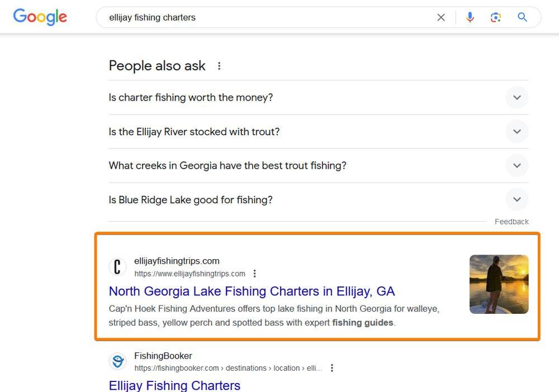Click the Feedback link

click(x=511, y=222)
